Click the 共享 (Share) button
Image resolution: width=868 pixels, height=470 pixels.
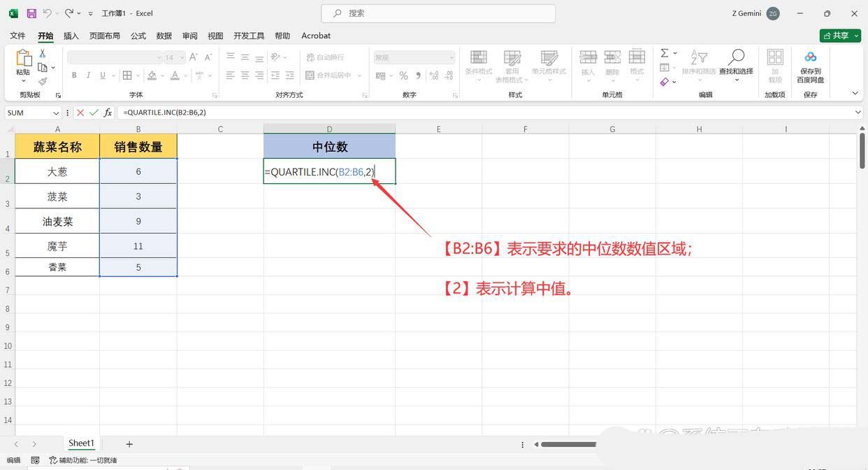point(839,36)
